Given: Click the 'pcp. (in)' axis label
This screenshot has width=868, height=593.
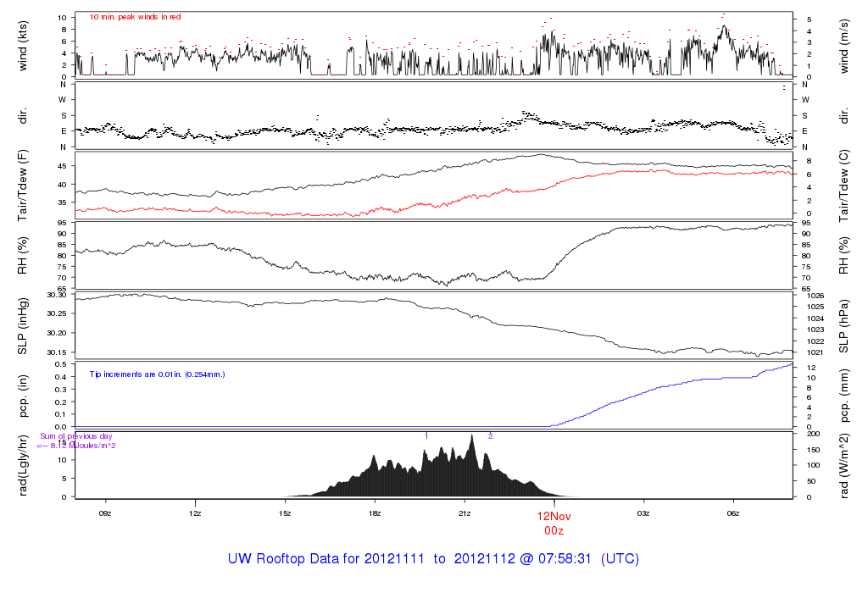Looking at the screenshot, I should coord(23,396).
